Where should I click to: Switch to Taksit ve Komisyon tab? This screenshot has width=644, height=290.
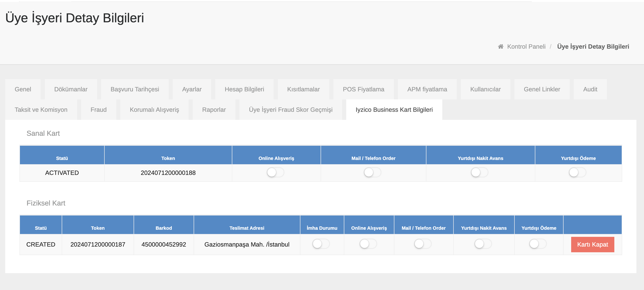click(x=41, y=110)
